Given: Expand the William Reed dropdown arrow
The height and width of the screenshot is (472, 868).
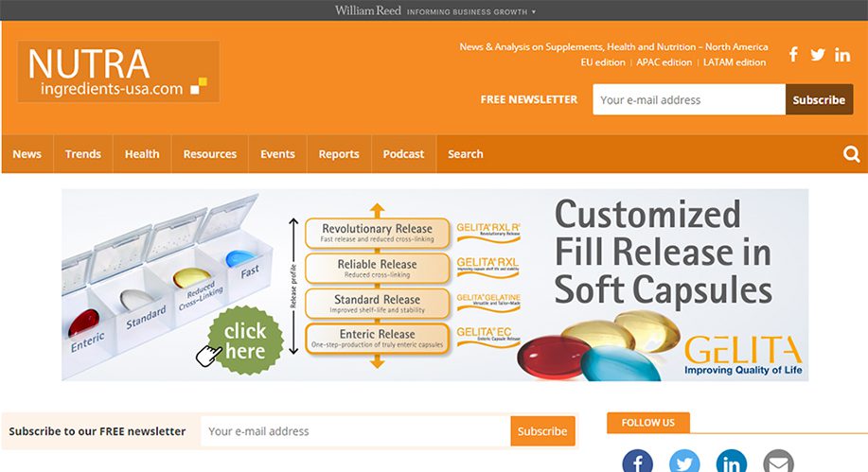Looking at the screenshot, I should (534, 11).
